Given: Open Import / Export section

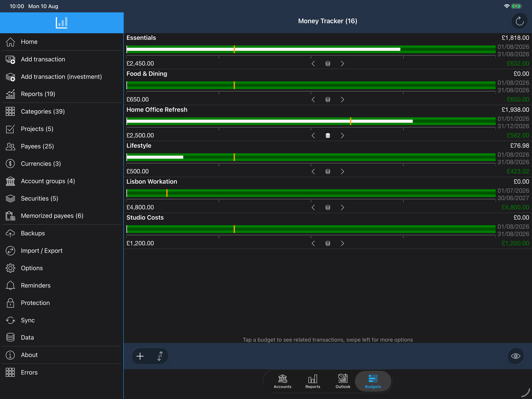Looking at the screenshot, I should tap(61, 251).
